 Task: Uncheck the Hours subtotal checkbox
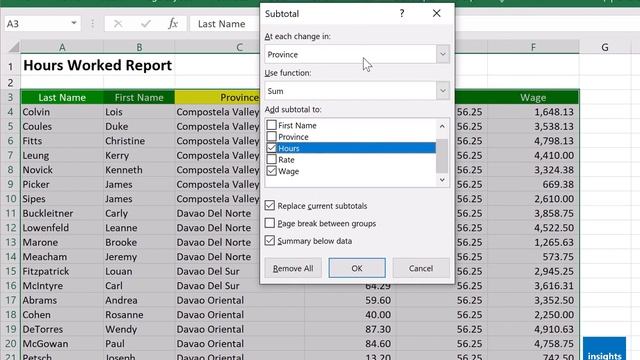click(x=271, y=148)
